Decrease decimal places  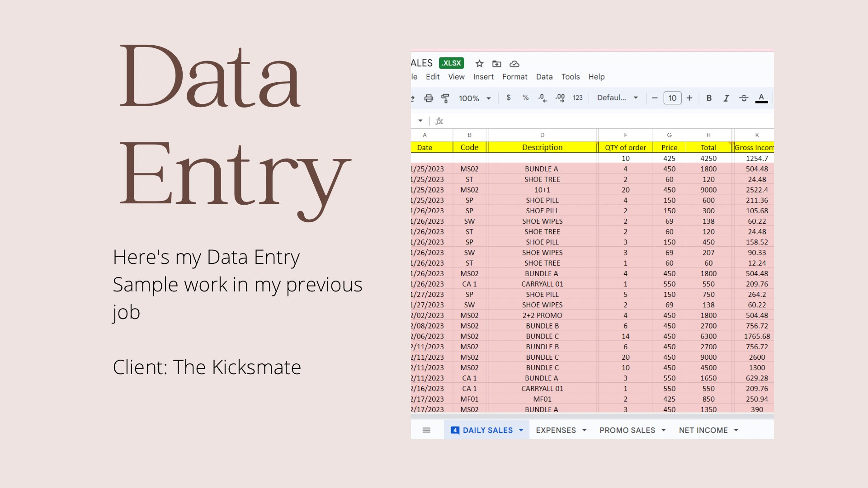point(542,98)
